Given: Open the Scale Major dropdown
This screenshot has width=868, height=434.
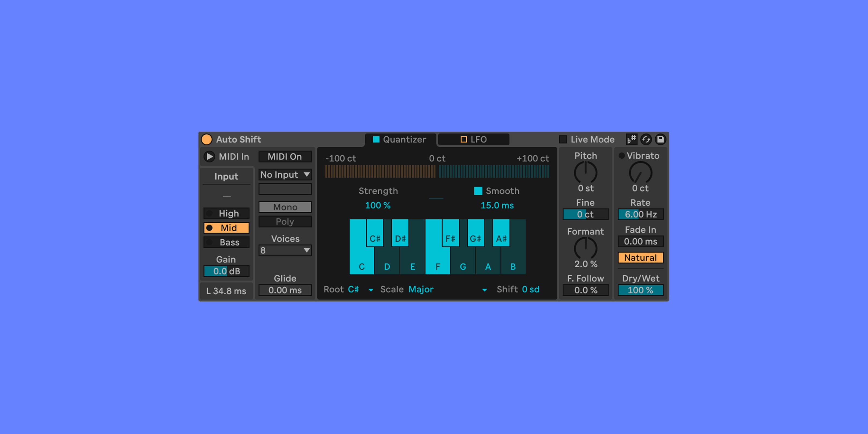Looking at the screenshot, I should pos(448,289).
